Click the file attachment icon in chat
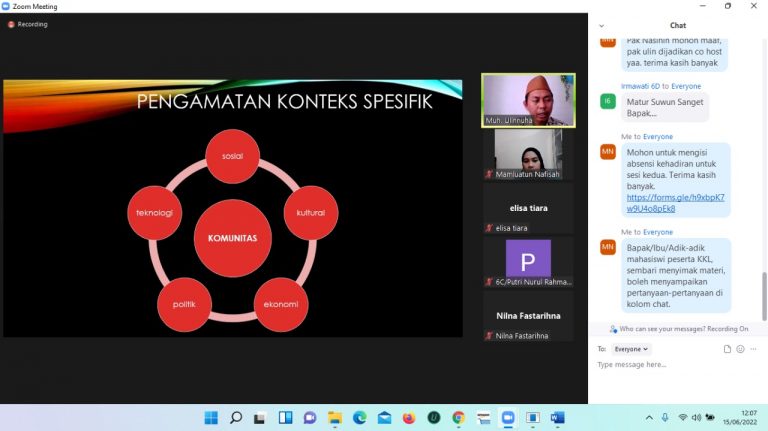Viewport: 768px width, 431px height. [x=727, y=349]
